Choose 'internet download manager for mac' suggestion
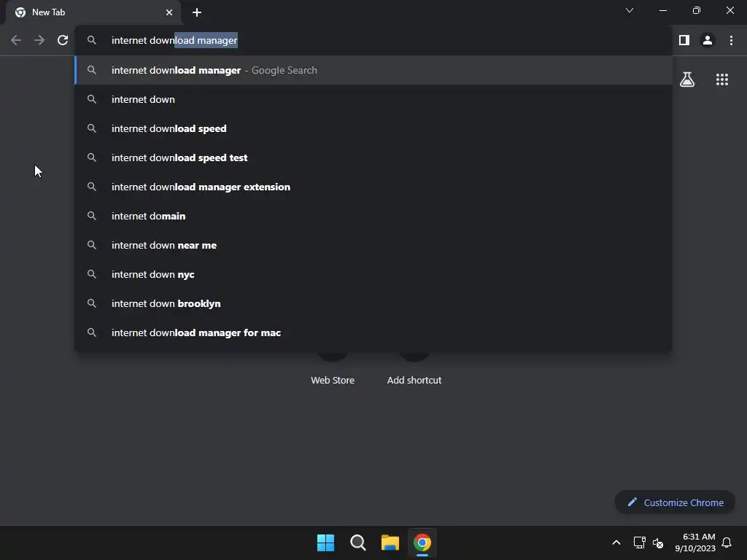 373,332
